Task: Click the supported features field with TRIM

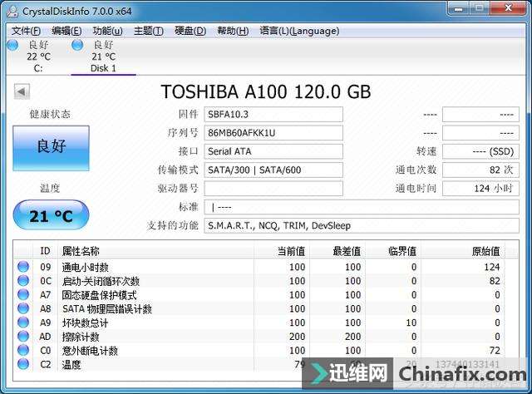Action: coord(362,225)
